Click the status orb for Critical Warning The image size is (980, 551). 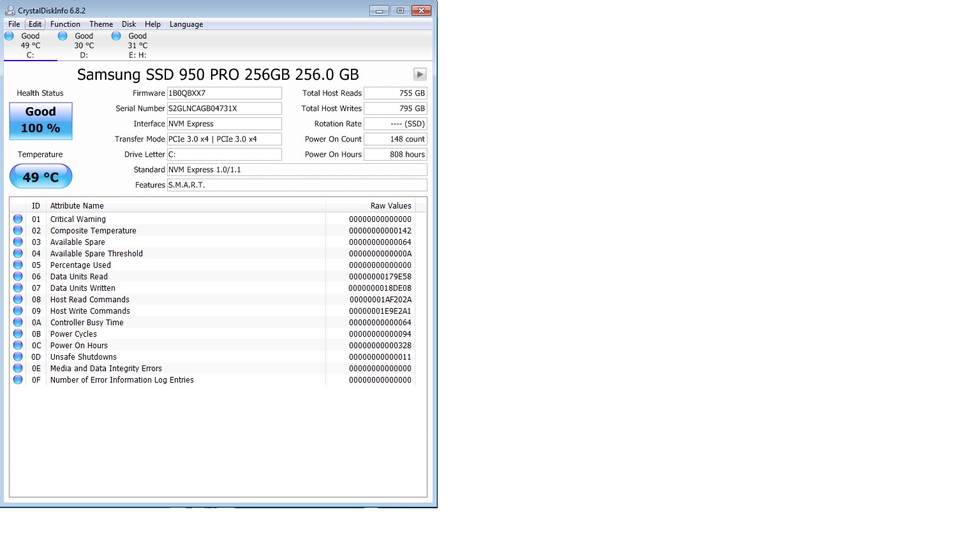tap(18, 219)
